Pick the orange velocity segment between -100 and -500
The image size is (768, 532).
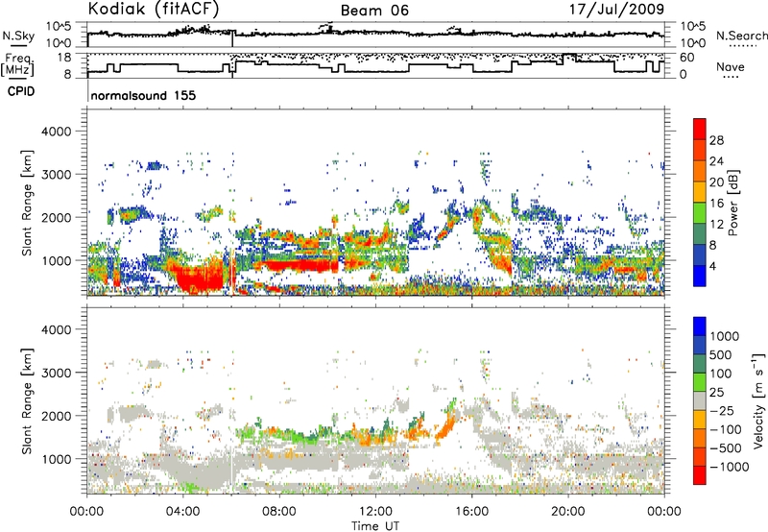coord(700,438)
